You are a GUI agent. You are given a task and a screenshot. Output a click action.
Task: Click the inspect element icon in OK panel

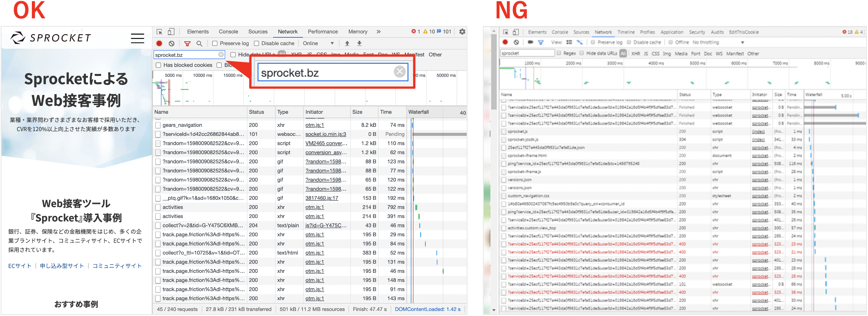coord(159,32)
